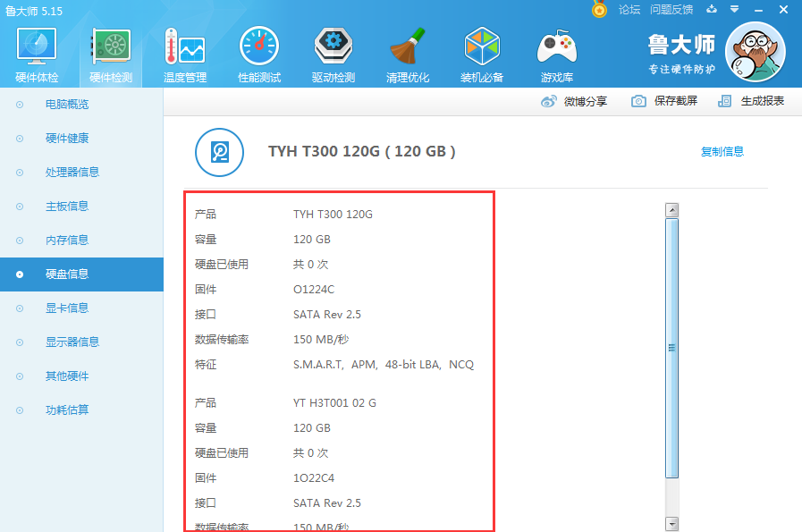The width and height of the screenshot is (802, 532).
Task: Select 显卡信息 in the sidebar
Action: tap(81, 308)
